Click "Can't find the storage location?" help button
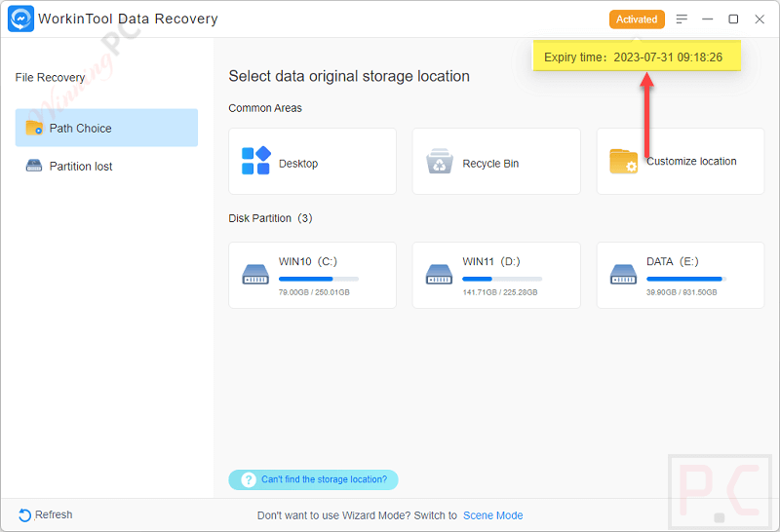Viewport: 780px width, 532px height. coord(313,479)
